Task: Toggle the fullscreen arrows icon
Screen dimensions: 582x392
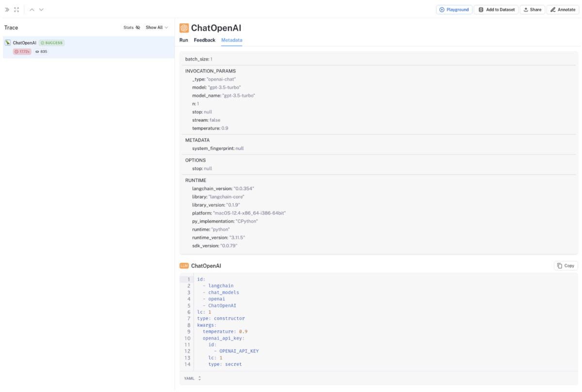Action: 16,9
